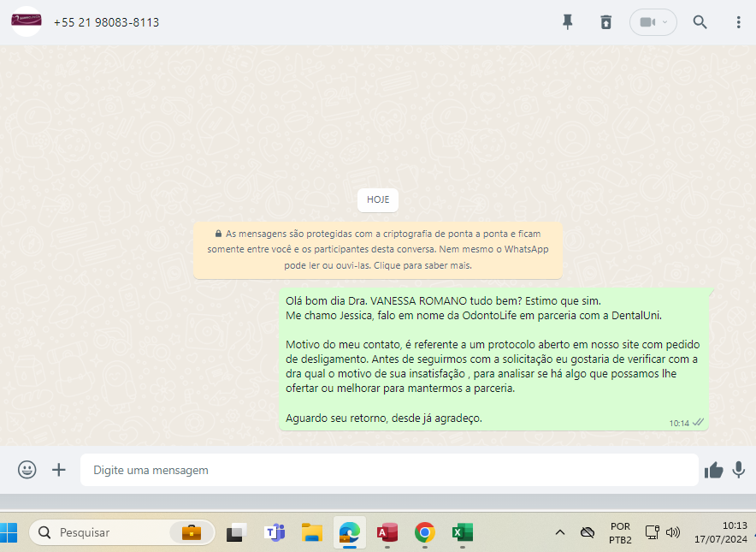Click the cloud sync off tray icon

tap(588, 532)
